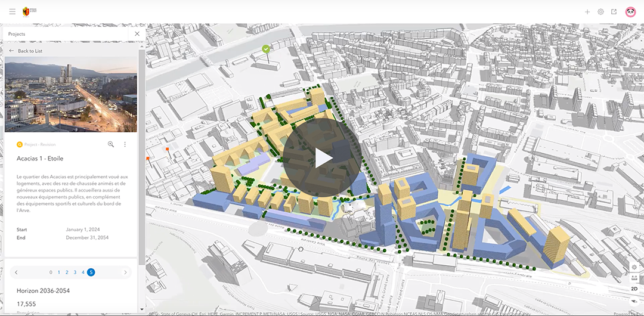Select the active horizon page 5
Image resolution: width=644 pixels, height=316 pixels.
pos(91,272)
